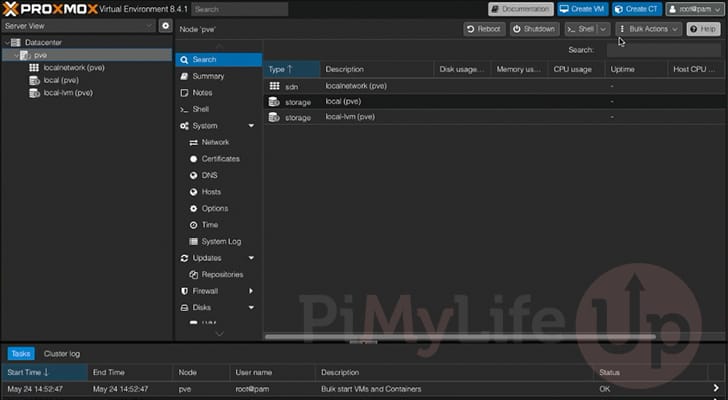The image size is (728, 400).
Task: Open the Server View gear settings icon
Action: pos(165,26)
